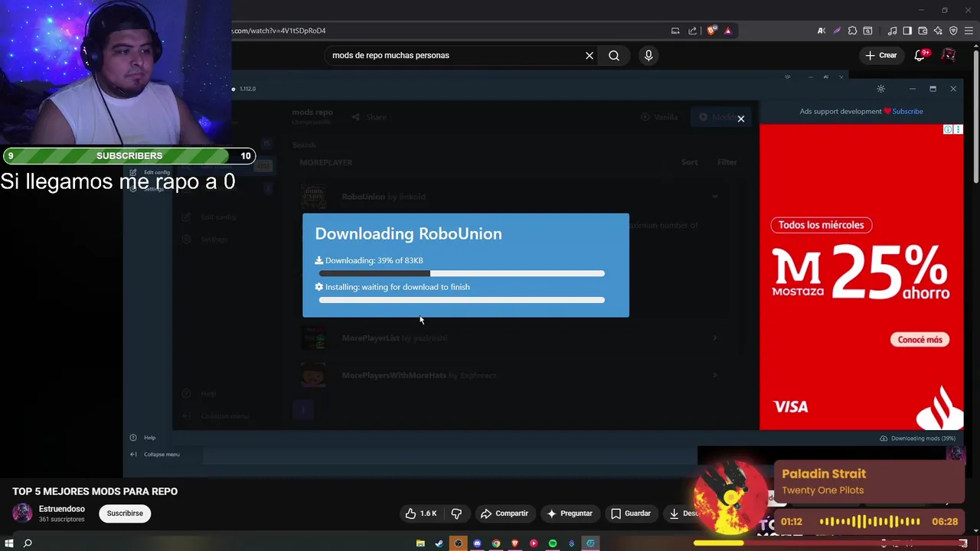This screenshot has width=980, height=551.
Task: Click the ad info icon
Action: click(948, 129)
